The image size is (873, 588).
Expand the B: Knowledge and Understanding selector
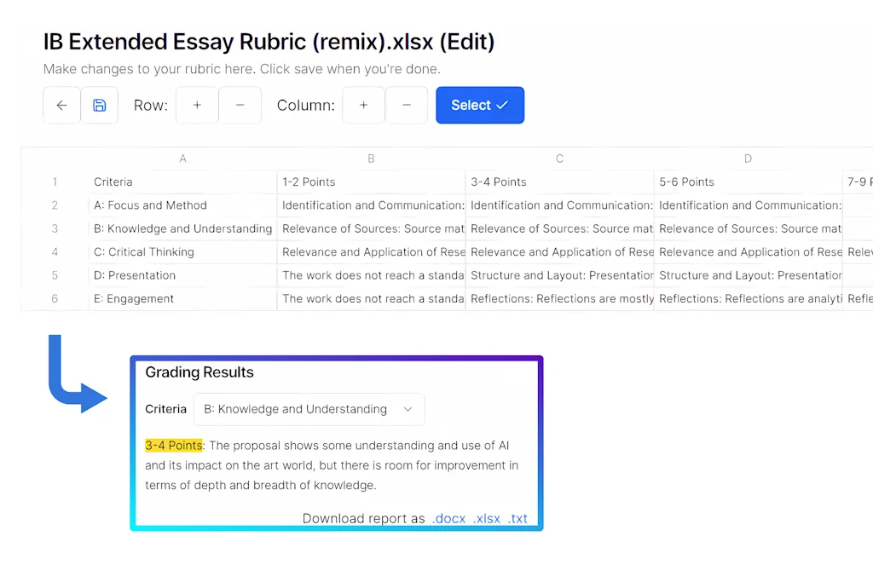coord(309,409)
